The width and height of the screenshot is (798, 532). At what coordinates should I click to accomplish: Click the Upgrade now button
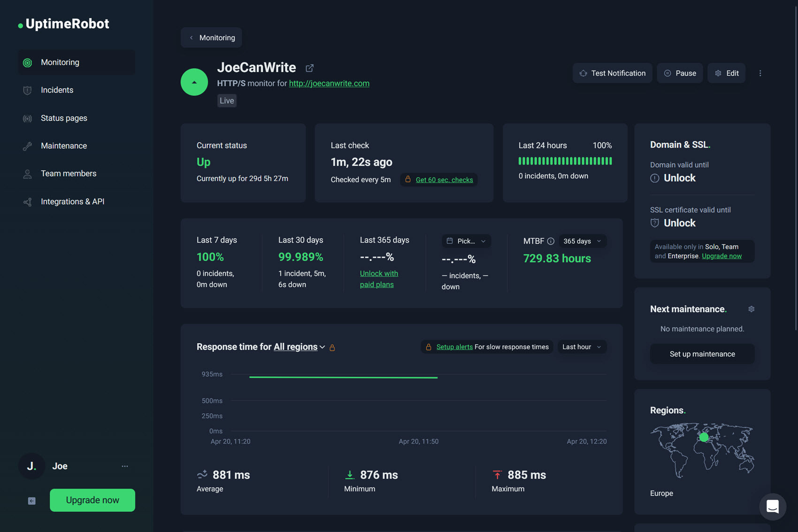[92, 500]
